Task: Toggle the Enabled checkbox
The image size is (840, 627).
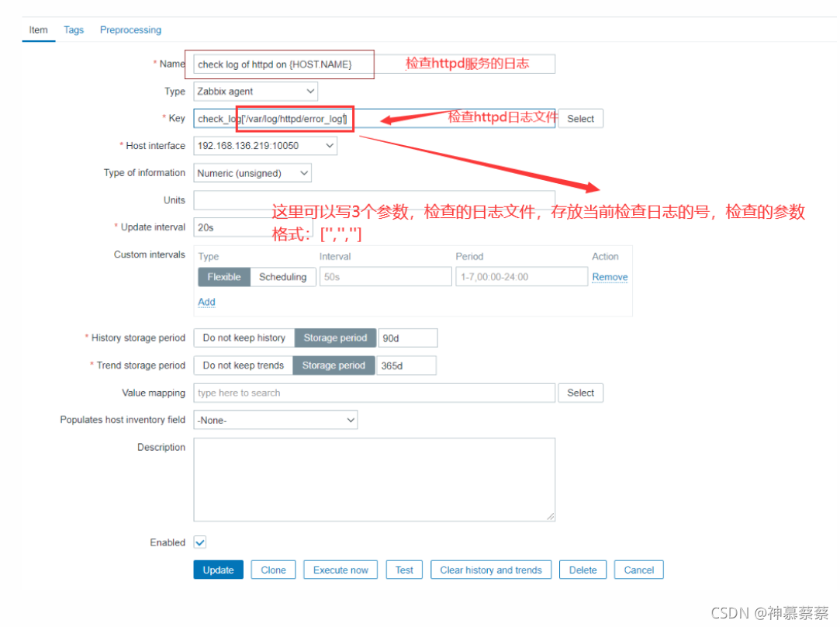Action: pyautogui.click(x=200, y=542)
